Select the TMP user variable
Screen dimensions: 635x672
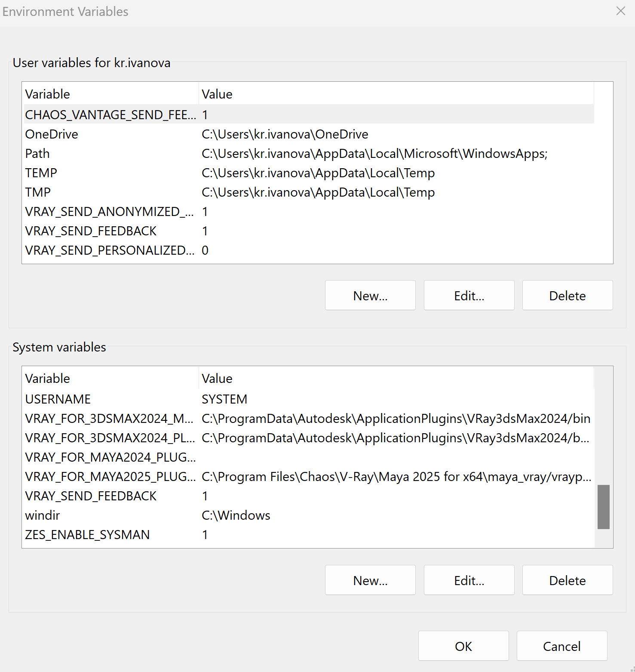309,192
